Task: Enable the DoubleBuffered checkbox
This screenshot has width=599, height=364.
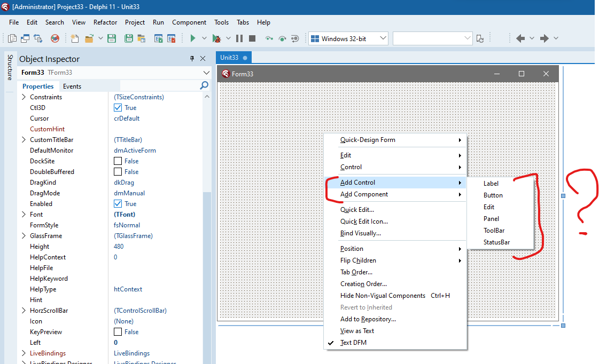Action: point(118,172)
